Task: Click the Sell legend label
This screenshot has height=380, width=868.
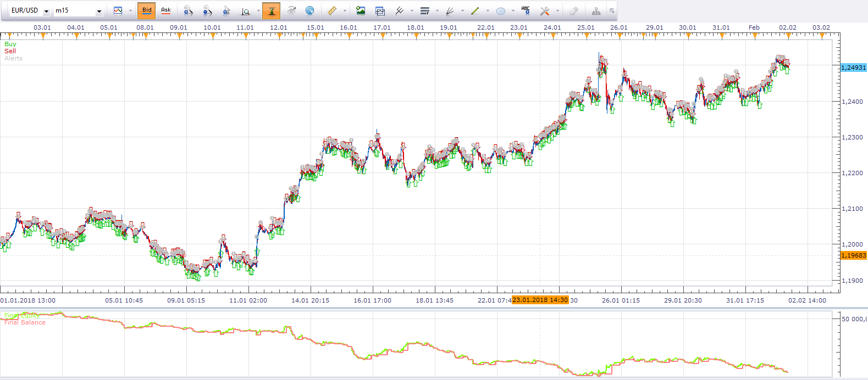Action: (x=10, y=51)
